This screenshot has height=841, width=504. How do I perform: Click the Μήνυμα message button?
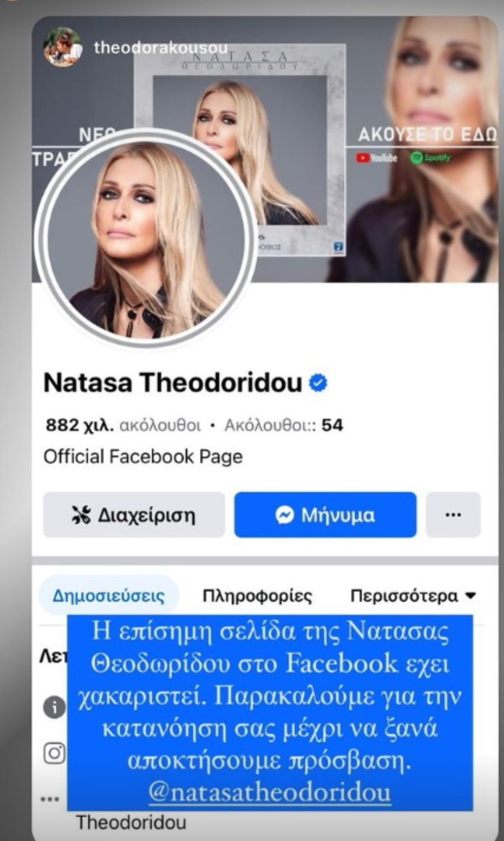(x=325, y=515)
